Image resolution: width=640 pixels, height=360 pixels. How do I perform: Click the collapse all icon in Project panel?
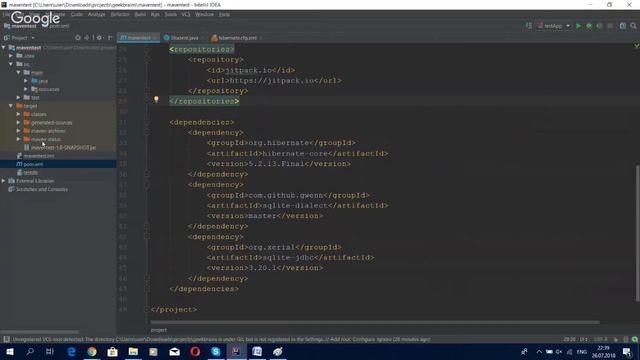point(87,38)
